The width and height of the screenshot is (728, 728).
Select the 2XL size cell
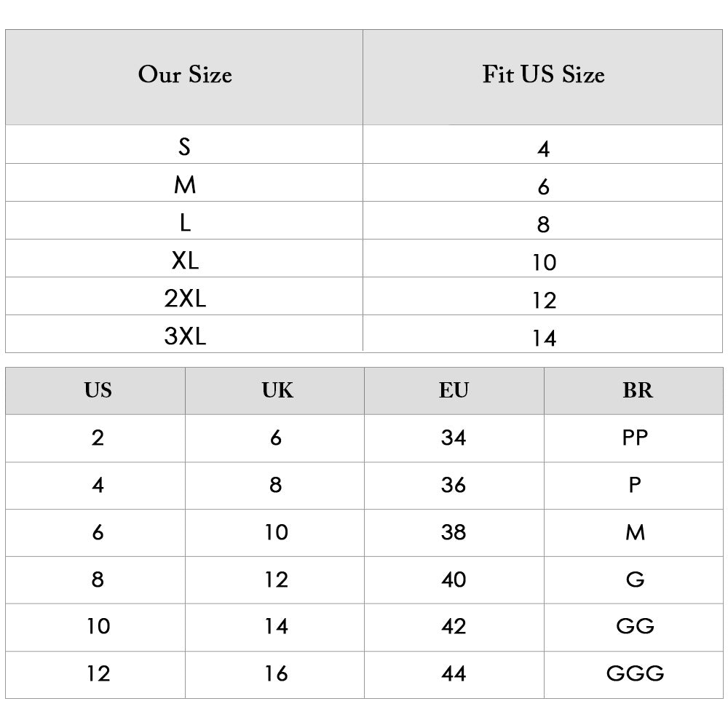tap(185, 298)
